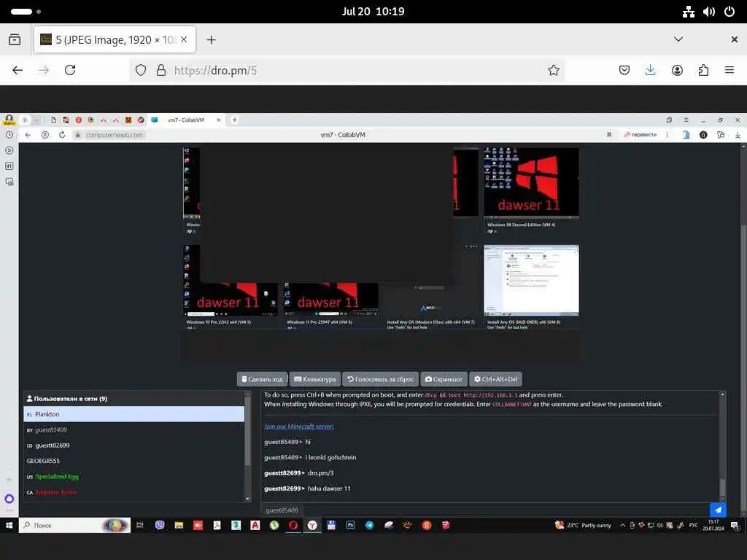
Task: Reload the dro.pm page in Firefox
Action: point(70,71)
